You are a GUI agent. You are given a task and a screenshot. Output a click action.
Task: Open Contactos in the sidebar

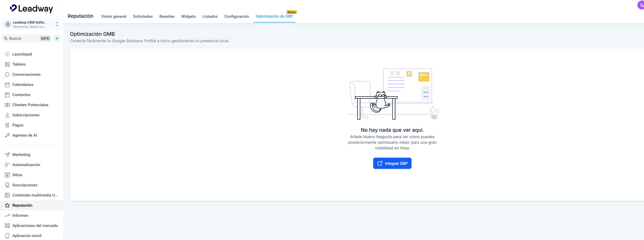point(21,95)
